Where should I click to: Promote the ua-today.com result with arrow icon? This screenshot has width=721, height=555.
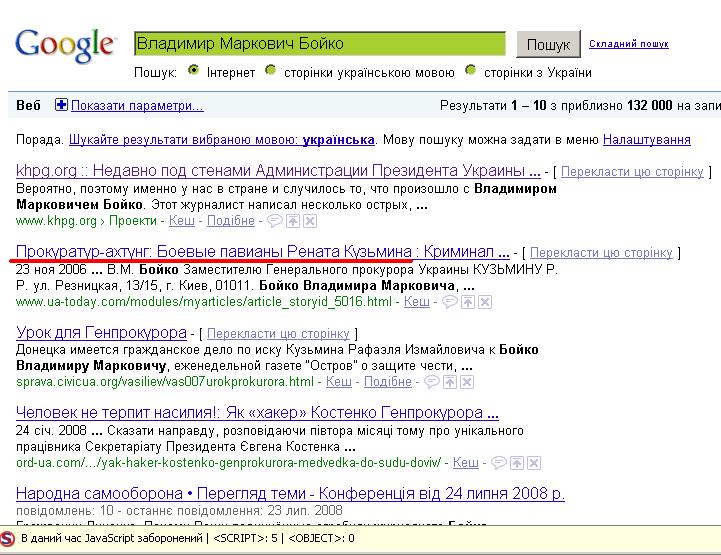(468, 302)
